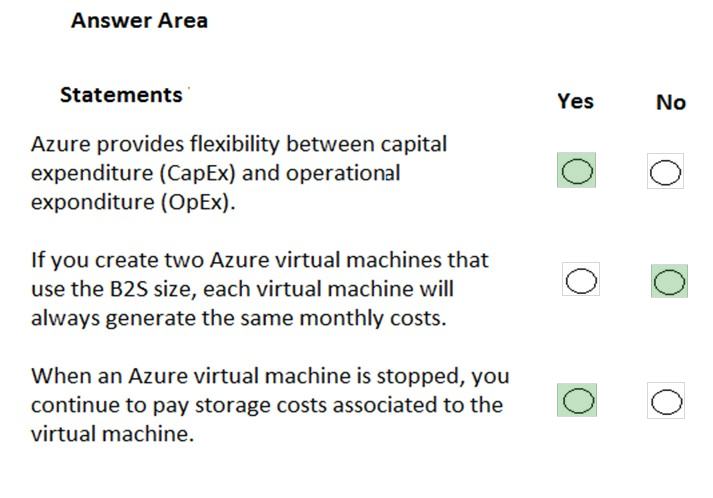This screenshot has height=498, width=713.
Task: Click the line "When an Azure virtual machine is stopped, you"
Action: 270,377
